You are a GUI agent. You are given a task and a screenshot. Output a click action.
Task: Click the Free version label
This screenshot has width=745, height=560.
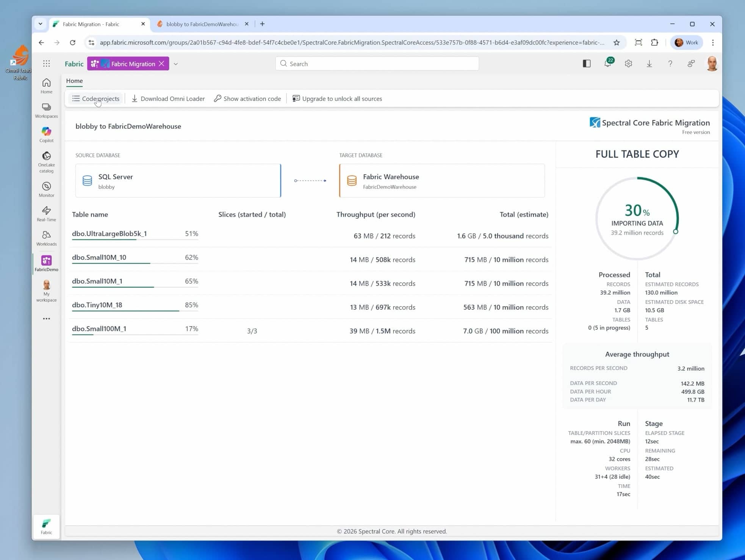coord(696,132)
